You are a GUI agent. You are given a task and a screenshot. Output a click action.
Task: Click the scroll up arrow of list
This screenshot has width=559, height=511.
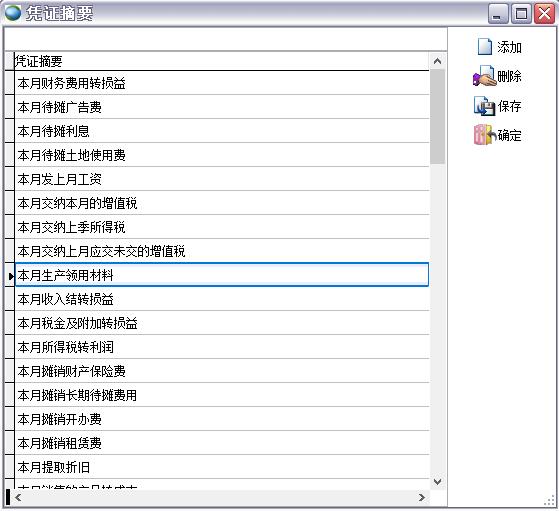coord(437,61)
